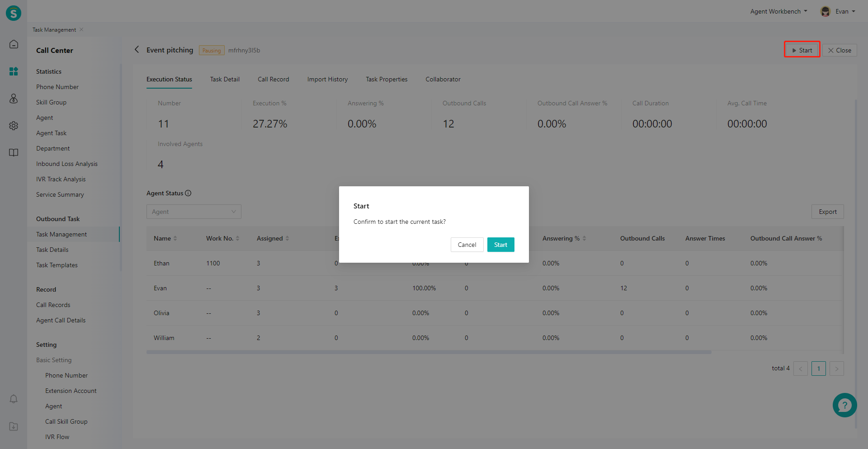Open Task Templates in the sidebar
The image size is (868, 449).
(x=57, y=265)
